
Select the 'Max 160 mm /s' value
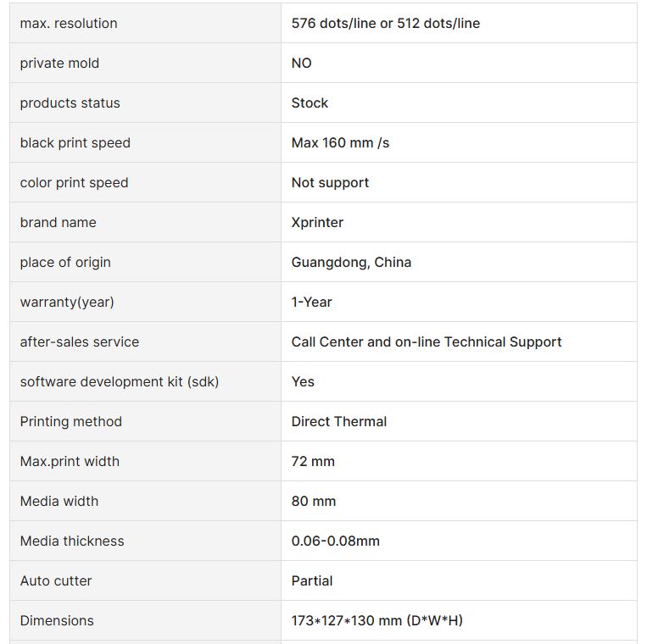click(x=340, y=142)
